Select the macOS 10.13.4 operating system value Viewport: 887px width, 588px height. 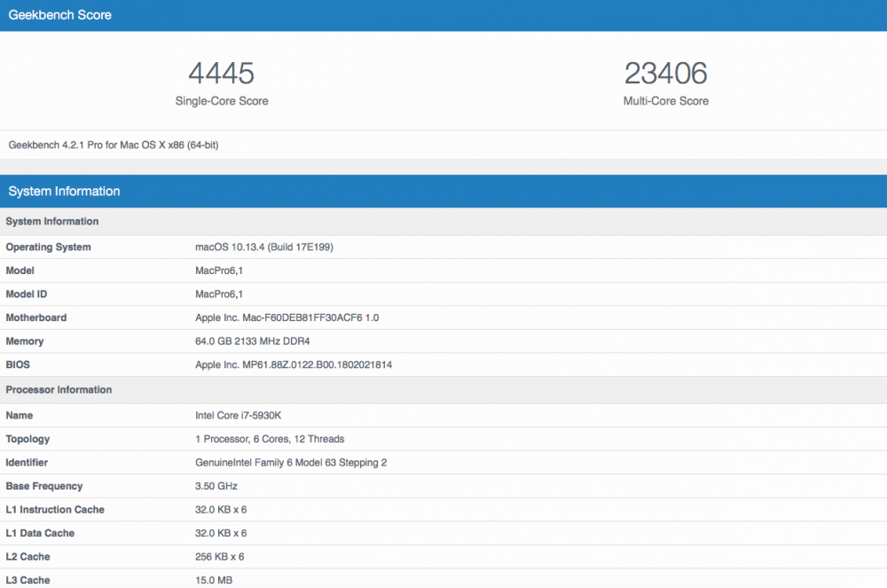click(264, 247)
